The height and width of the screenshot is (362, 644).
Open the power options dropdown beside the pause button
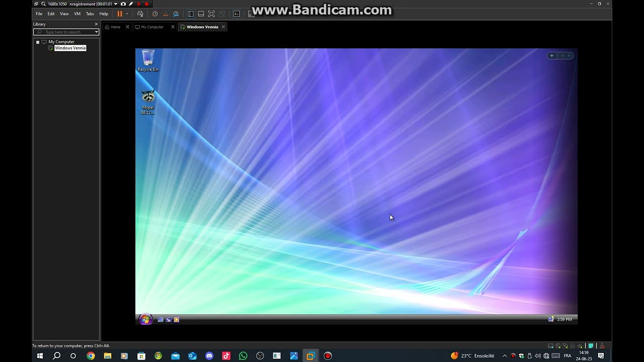(x=127, y=14)
